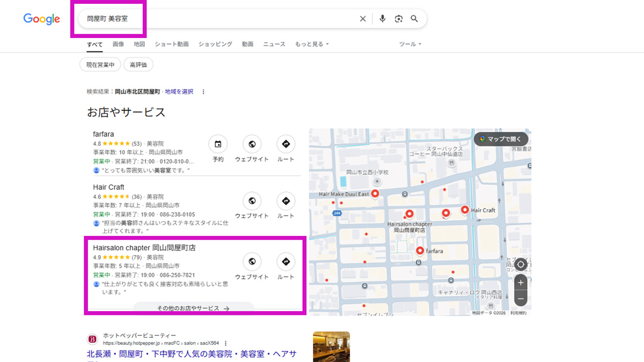Click map's my-location target icon
Image resolution: width=644 pixels, height=362 pixels.
[521, 264]
